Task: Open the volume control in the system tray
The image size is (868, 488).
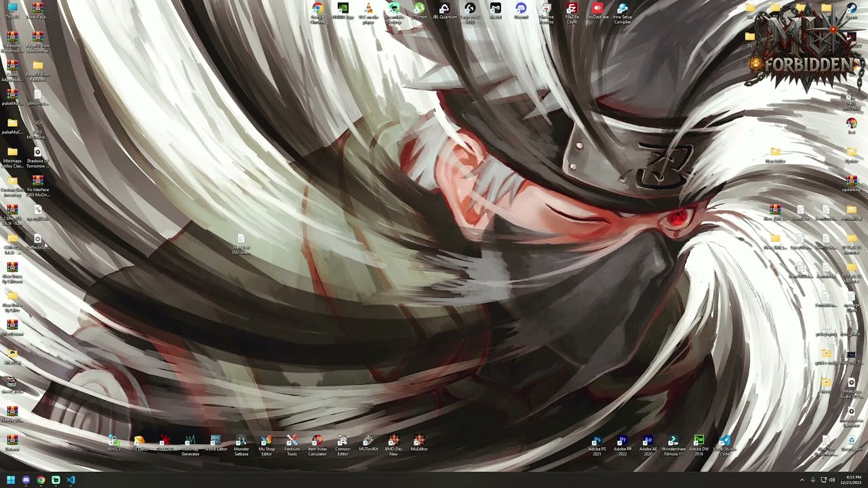Action: [832, 480]
